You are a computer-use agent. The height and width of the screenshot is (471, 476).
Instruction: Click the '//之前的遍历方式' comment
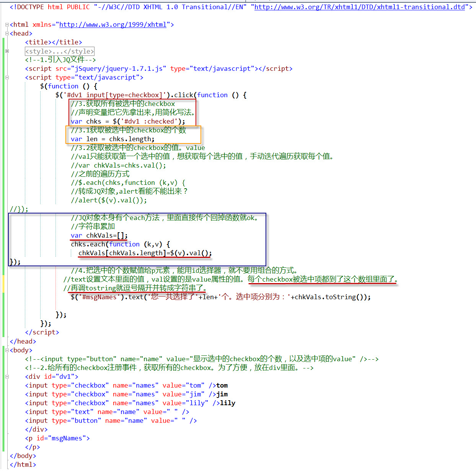pyautogui.click(x=100, y=174)
